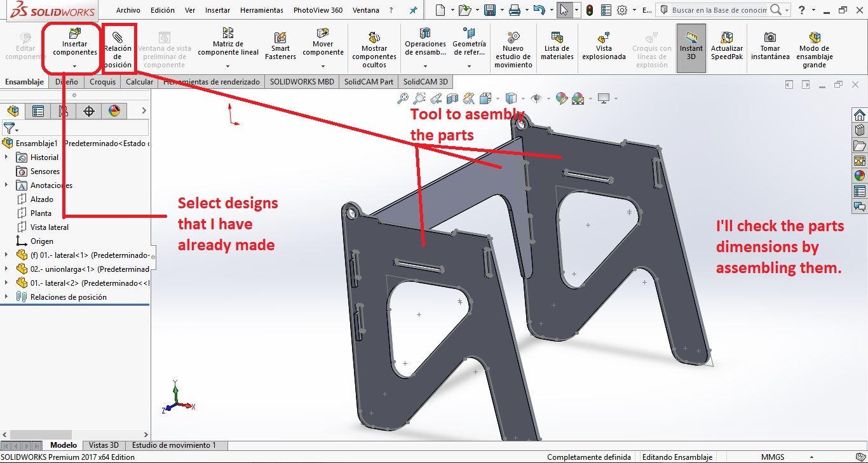868x463 pixels.
Task: Click Zoom to Area magnifier icon
Action: [419, 98]
